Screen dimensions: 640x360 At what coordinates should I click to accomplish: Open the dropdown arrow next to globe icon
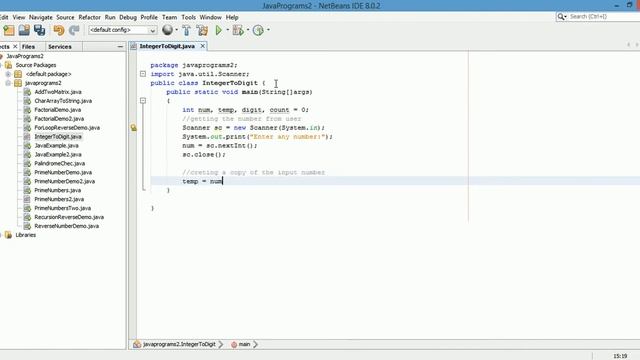point(176,30)
